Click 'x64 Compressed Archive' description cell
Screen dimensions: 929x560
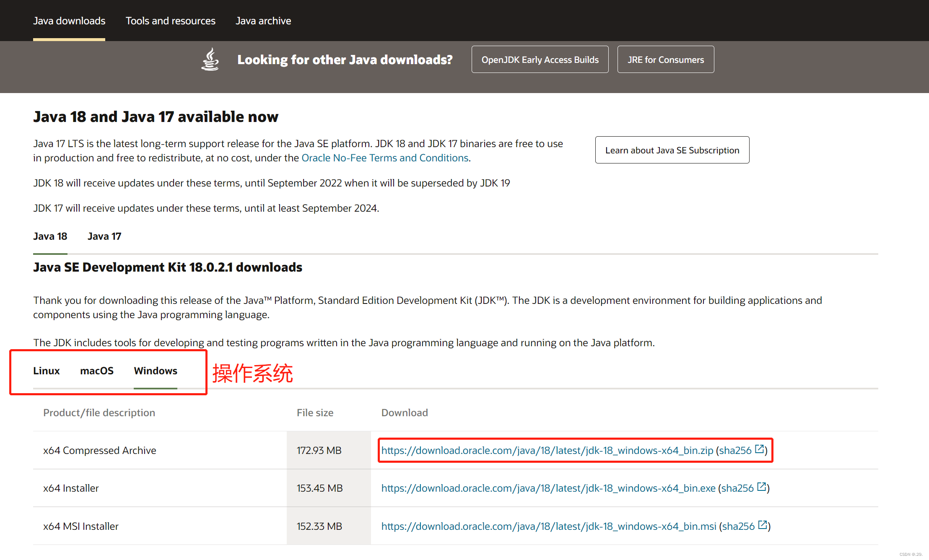pos(160,451)
